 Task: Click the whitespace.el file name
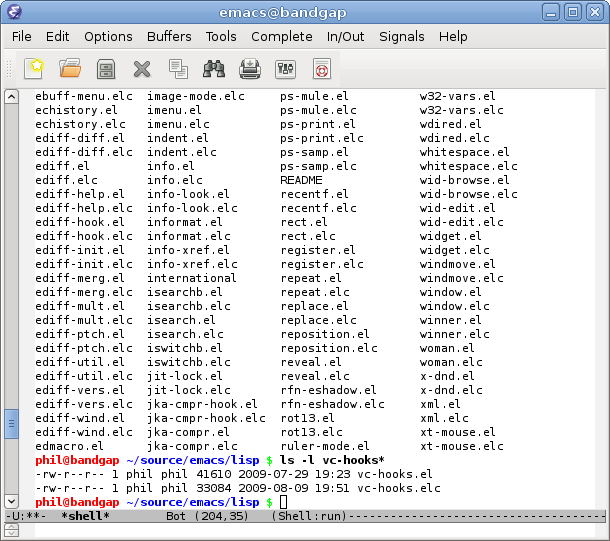pyautogui.click(x=464, y=152)
